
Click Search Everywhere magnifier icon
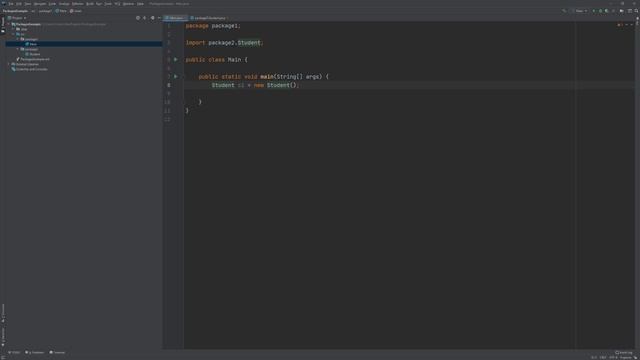coord(636,11)
